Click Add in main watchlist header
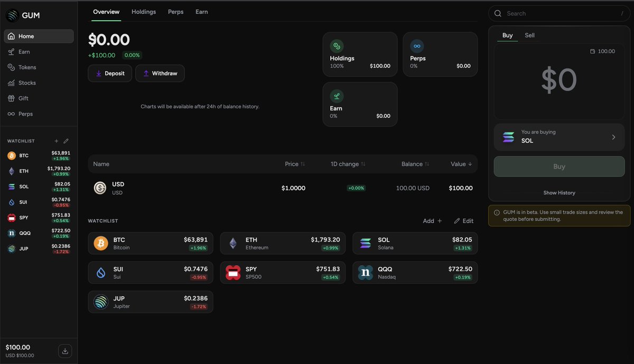634x364 pixels. tap(432, 221)
